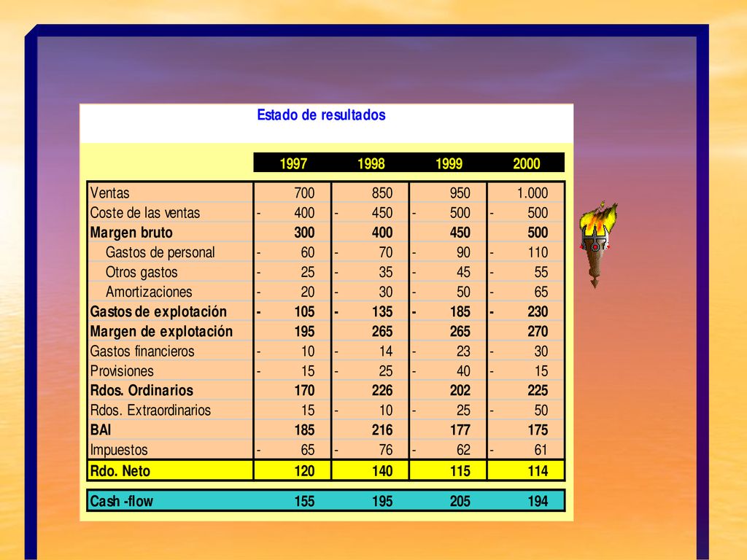Click BAI value 177
The image size is (747, 560).
coord(460,430)
